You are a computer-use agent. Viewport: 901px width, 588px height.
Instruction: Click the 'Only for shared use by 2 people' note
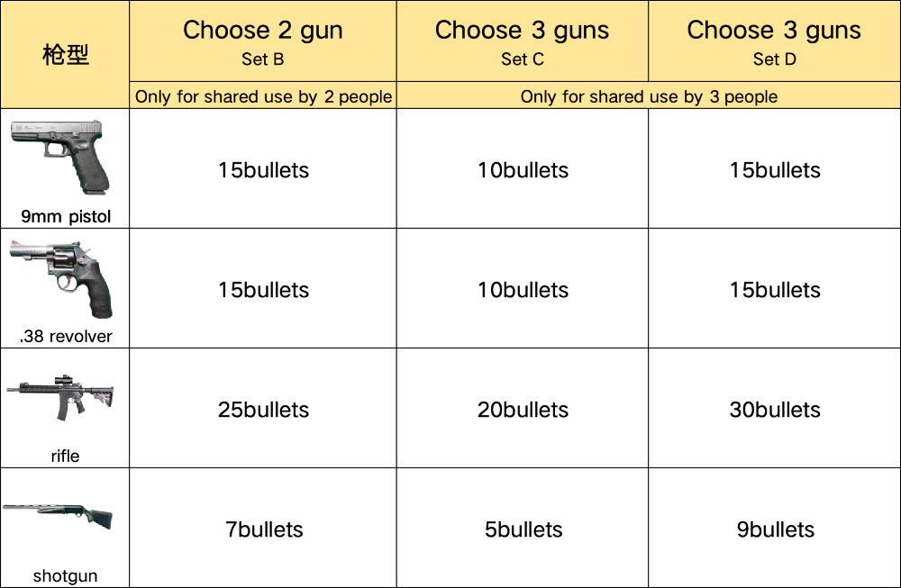coord(263,97)
